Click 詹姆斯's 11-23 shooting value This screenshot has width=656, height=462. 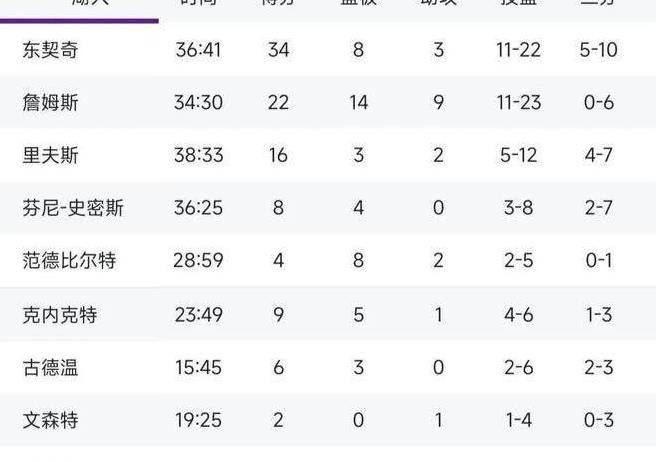518,102
